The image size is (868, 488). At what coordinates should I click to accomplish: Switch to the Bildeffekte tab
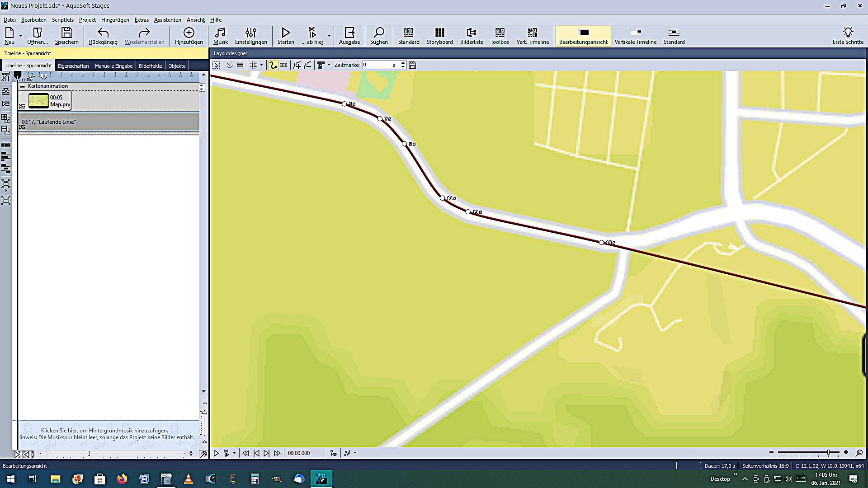(x=150, y=66)
